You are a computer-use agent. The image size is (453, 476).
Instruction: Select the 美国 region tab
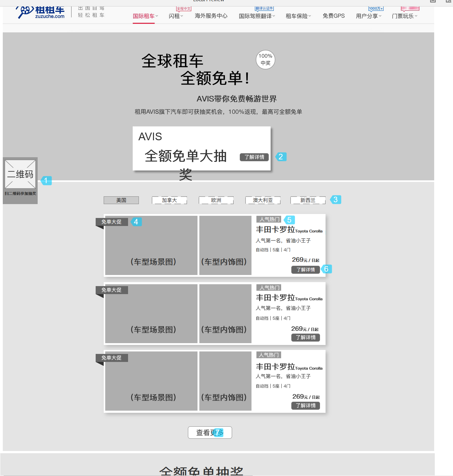tap(121, 200)
